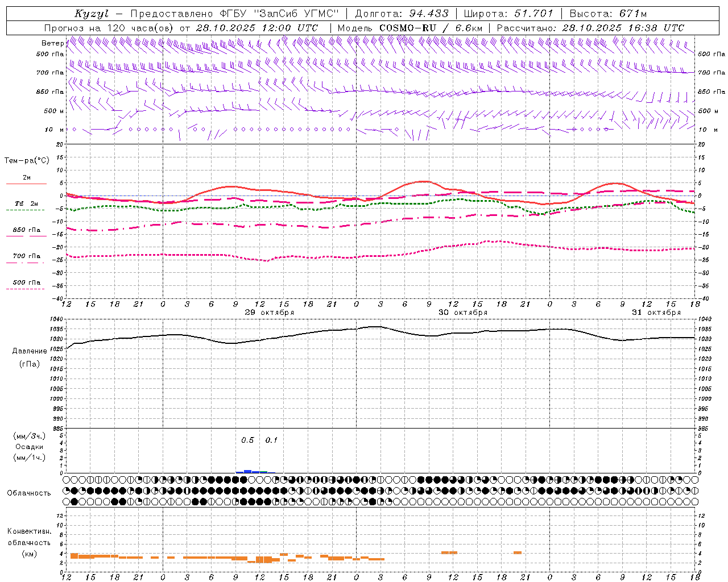
Task: Click 700 гПа entry in temperature legend
Action: coord(27,256)
